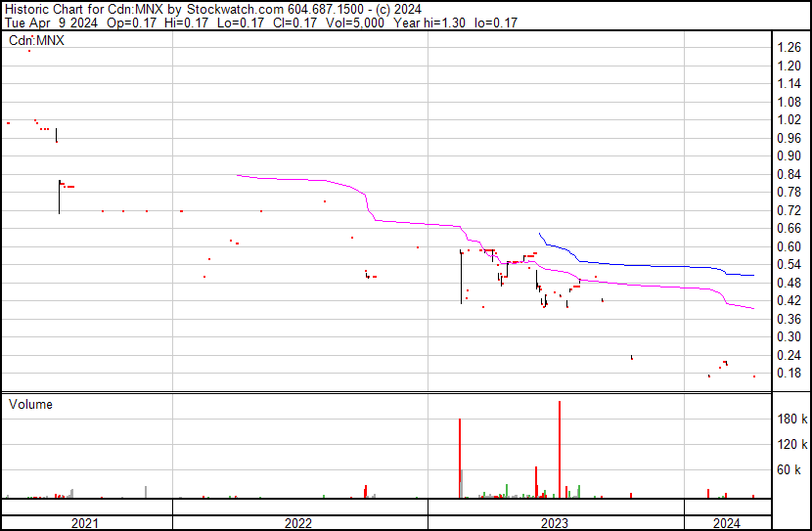Click the 0.60 price axis label
The height and width of the screenshot is (531, 812).
[789, 246]
